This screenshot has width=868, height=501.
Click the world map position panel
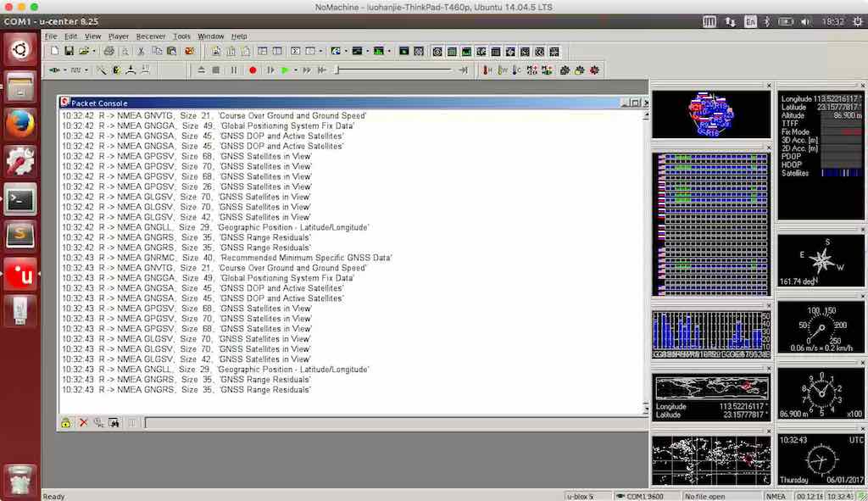point(711,398)
